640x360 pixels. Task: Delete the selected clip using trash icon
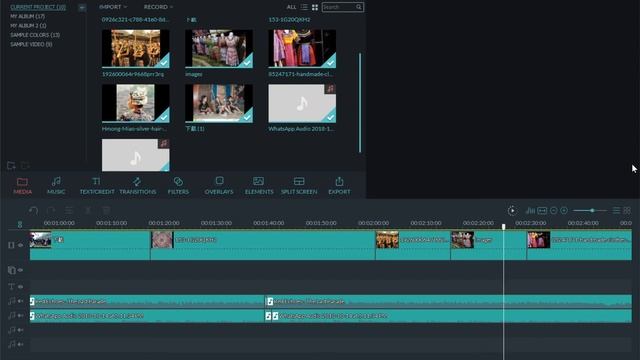[x=106, y=211]
